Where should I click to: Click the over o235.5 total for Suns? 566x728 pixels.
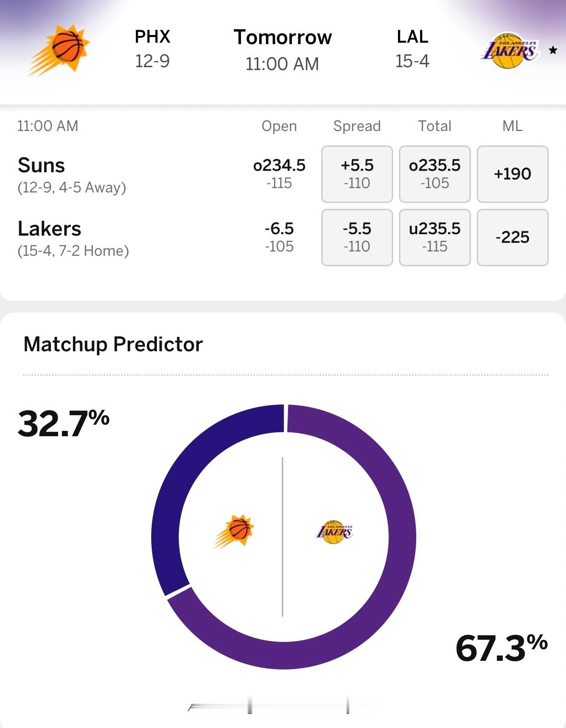[434, 174]
